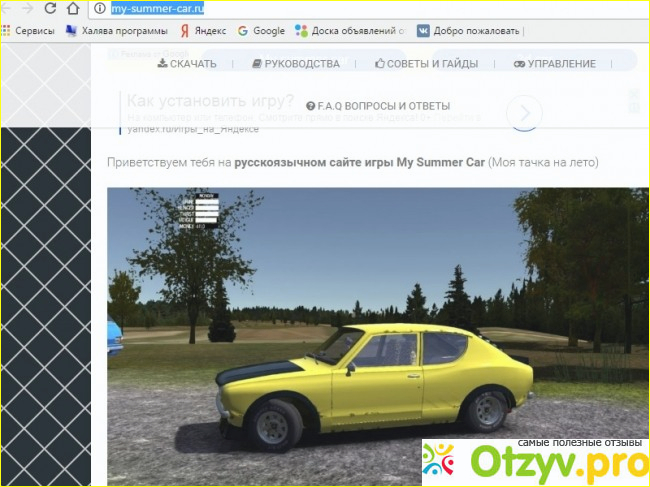Open the СОВЕТЫ И ГАЙДЫ menu item

[x=426, y=64]
